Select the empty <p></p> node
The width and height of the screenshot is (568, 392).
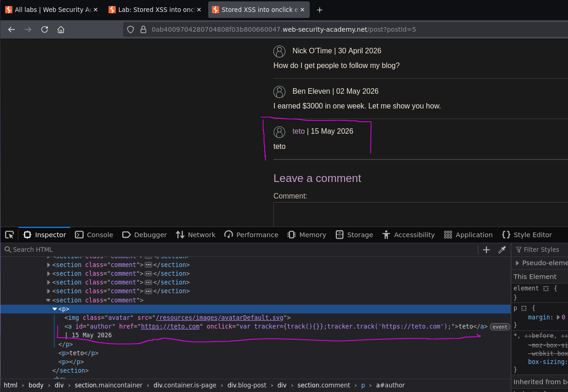(71, 362)
